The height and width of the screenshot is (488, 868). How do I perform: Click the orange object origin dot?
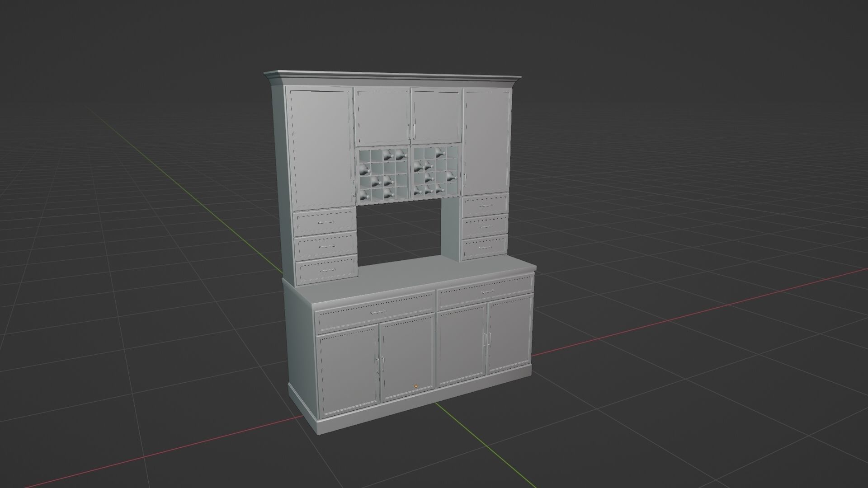(416, 386)
